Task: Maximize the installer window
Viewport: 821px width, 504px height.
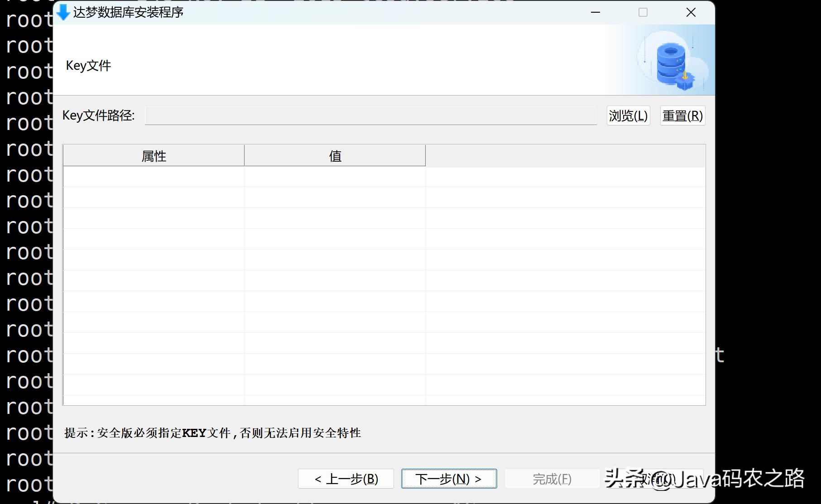Action: pyautogui.click(x=643, y=12)
